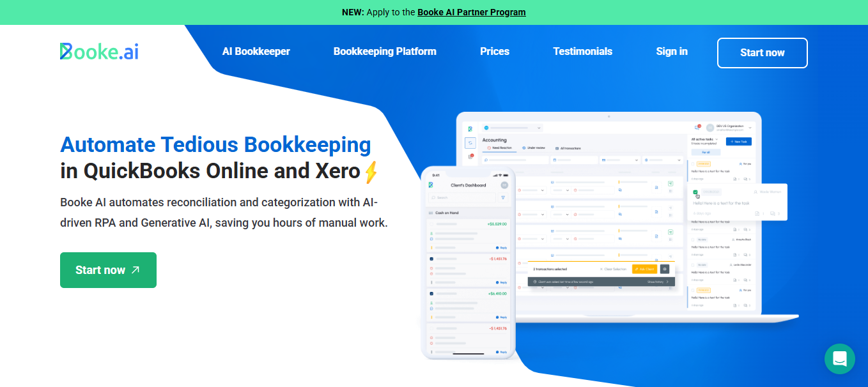Image resolution: width=868 pixels, height=387 pixels.
Task: Select Need Reaction tab in laptop mockup
Action: click(x=499, y=148)
